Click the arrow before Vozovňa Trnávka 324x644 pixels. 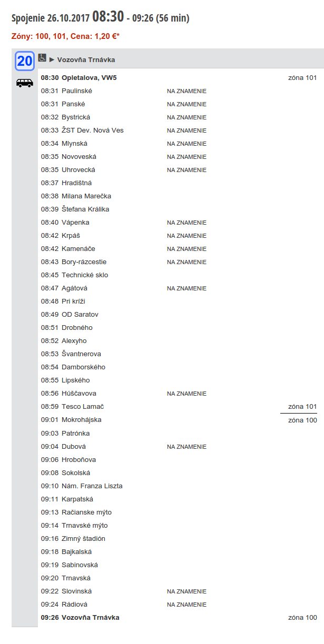pyautogui.click(x=52, y=60)
